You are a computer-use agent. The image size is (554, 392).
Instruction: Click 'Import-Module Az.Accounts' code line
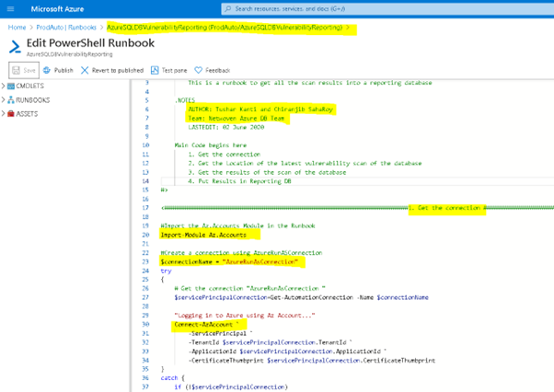[x=203, y=235]
